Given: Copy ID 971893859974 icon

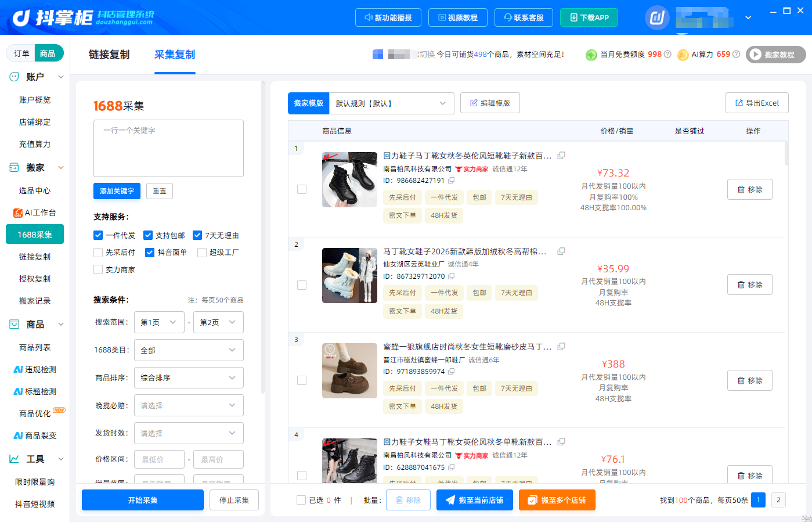Looking at the screenshot, I should pyautogui.click(x=451, y=372).
